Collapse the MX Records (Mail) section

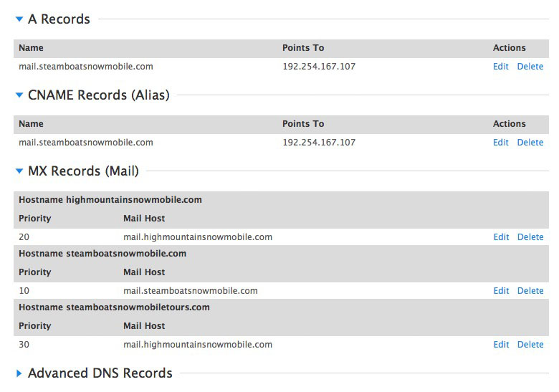click(19, 171)
